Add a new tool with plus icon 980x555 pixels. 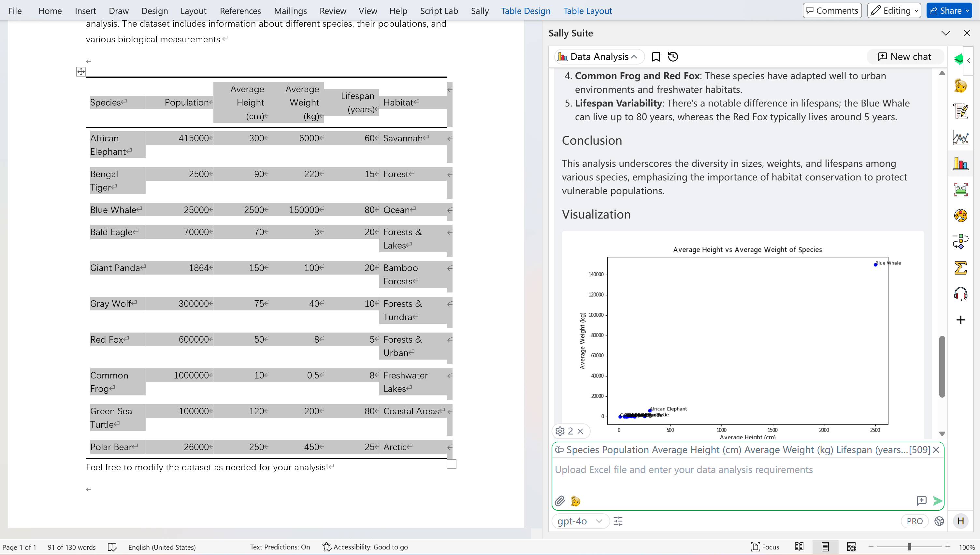click(x=960, y=320)
